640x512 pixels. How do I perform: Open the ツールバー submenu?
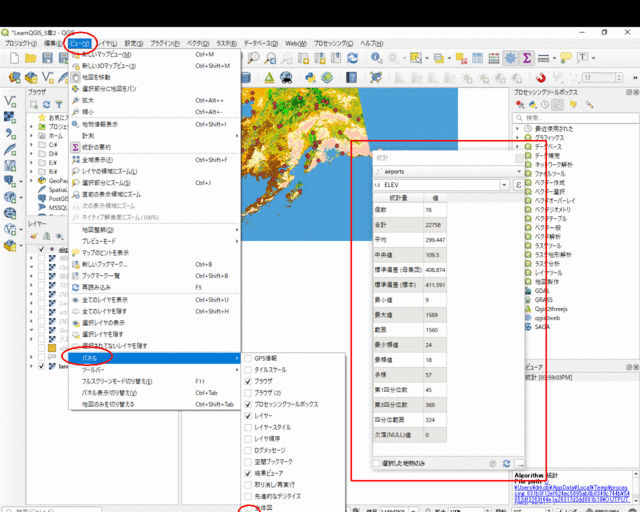(x=155, y=370)
